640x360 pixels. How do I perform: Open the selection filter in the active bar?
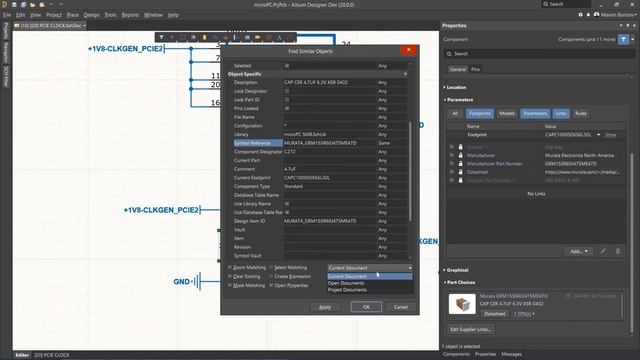(162, 38)
